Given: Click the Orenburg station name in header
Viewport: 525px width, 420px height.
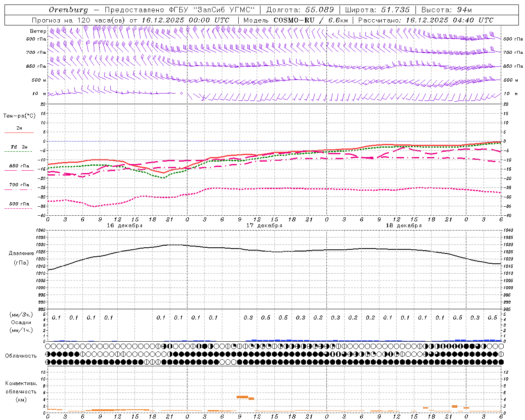Looking at the screenshot, I should click(x=68, y=10).
